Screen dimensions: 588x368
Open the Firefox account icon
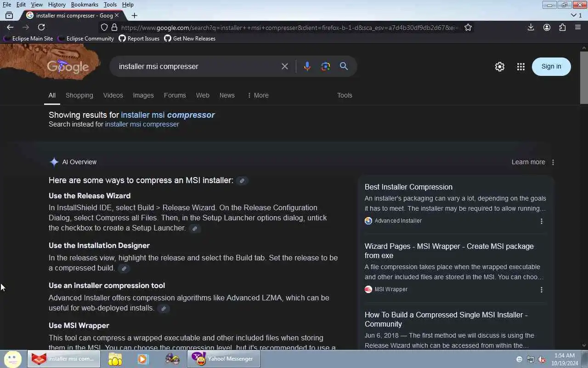point(547,28)
